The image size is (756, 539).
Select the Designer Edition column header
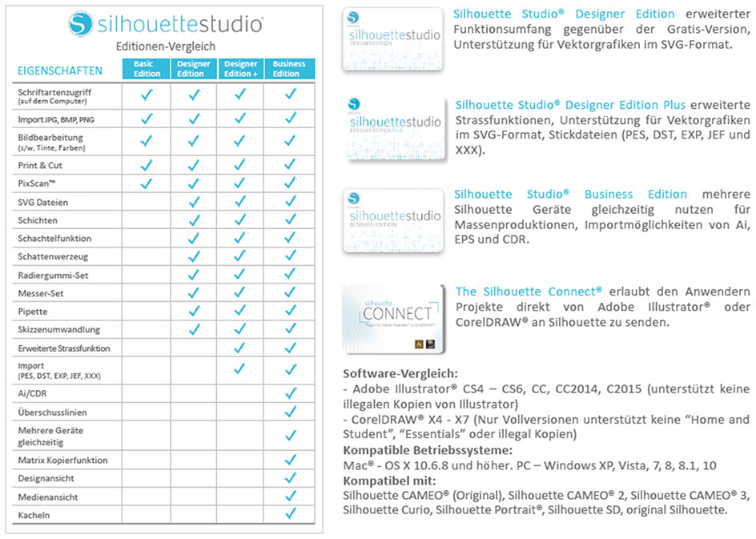point(193,68)
